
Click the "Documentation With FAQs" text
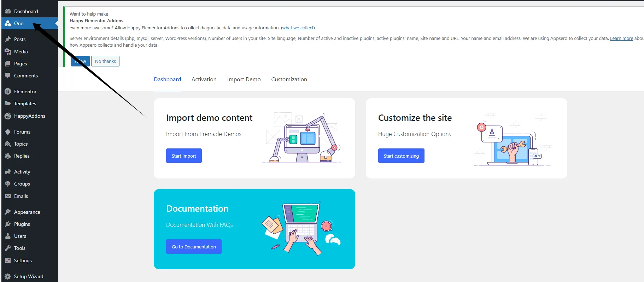(199, 225)
